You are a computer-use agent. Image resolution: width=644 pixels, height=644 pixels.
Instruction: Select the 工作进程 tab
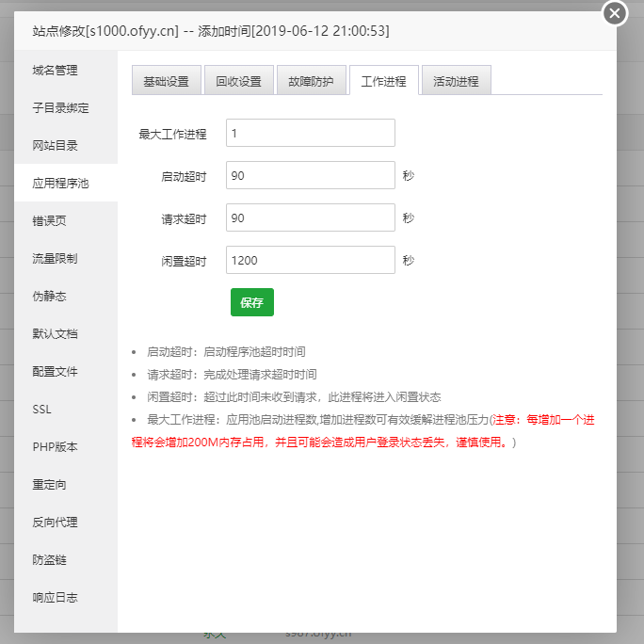(x=384, y=81)
